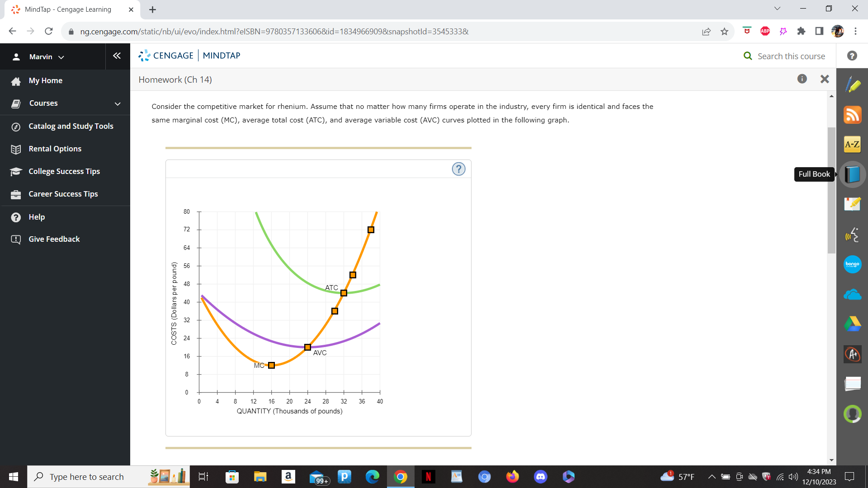
Task: Open Netflix from the taskbar
Action: 428,477
